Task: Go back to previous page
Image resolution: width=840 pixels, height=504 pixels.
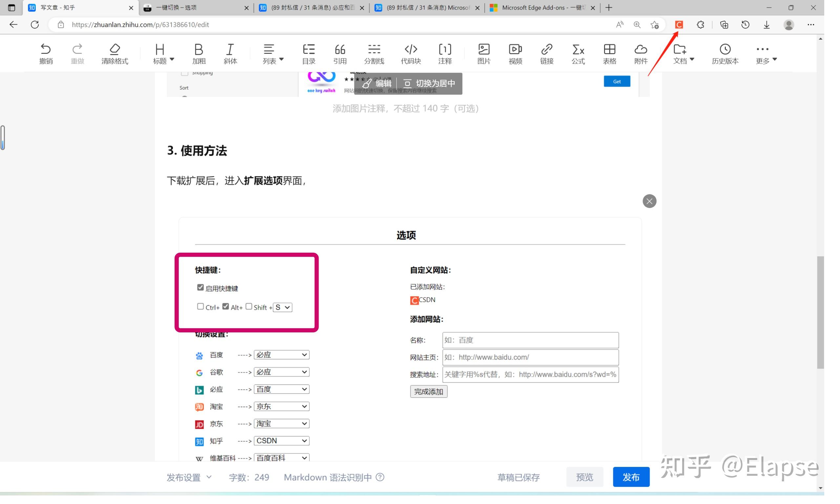Action: click(13, 25)
